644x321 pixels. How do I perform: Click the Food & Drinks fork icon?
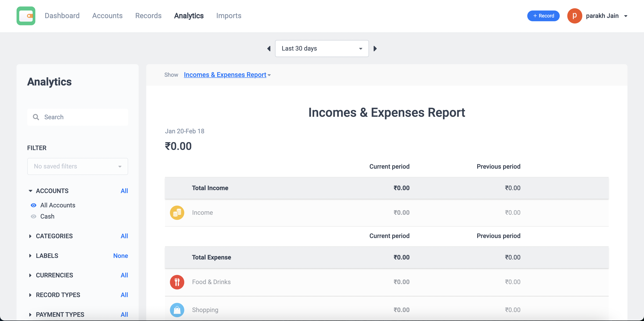(x=177, y=282)
